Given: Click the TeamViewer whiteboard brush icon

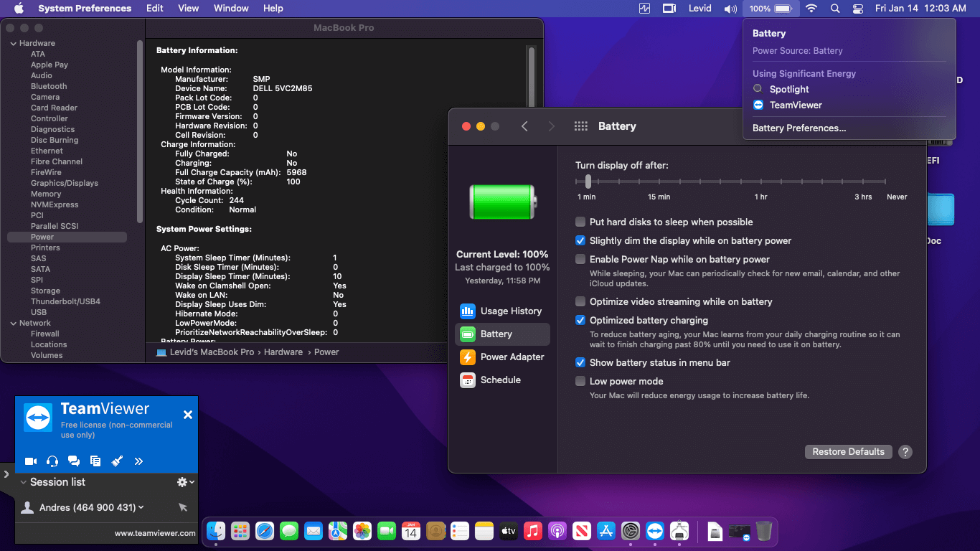Looking at the screenshot, I should [117, 461].
